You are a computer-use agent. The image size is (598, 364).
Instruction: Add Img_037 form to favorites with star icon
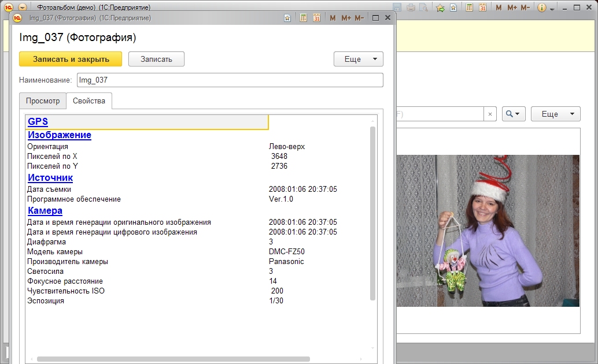click(287, 18)
